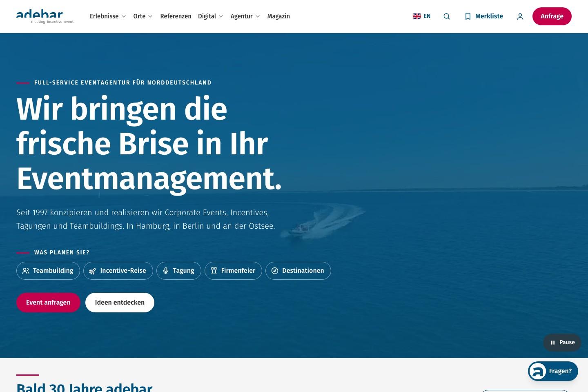Viewport: 588px width, 392px height.
Task: Click the 'WAS PLANEN SIE?' label
Action: click(x=62, y=252)
